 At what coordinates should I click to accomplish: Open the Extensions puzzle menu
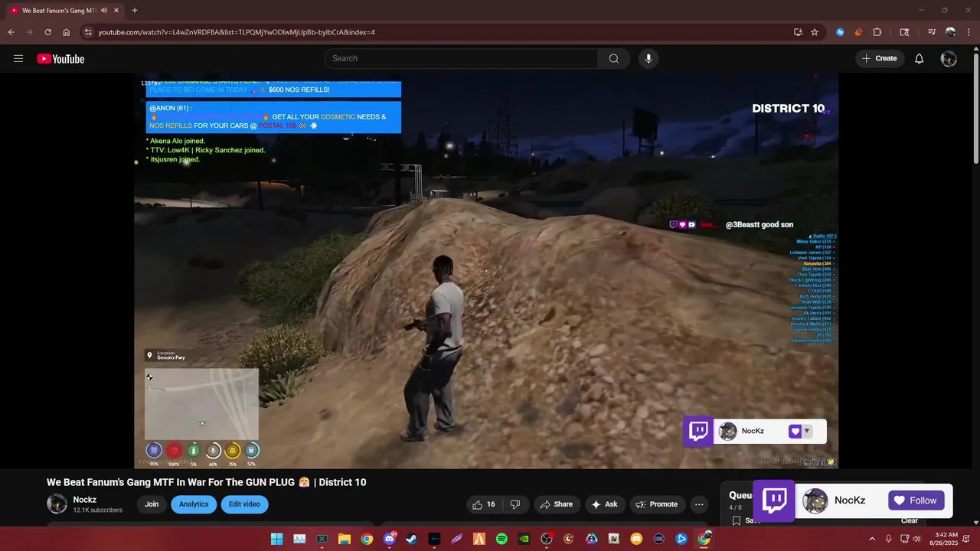877,32
